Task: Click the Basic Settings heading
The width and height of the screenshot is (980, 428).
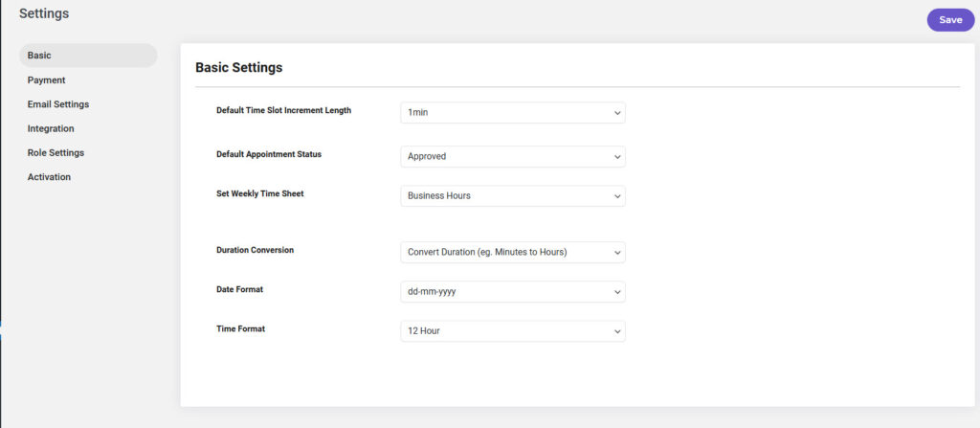Action: point(238,68)
